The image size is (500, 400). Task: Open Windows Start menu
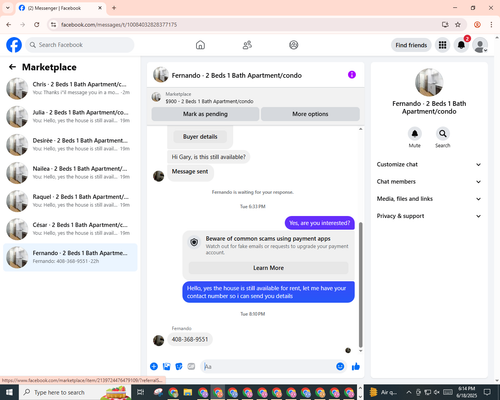[x=9, y=392]
